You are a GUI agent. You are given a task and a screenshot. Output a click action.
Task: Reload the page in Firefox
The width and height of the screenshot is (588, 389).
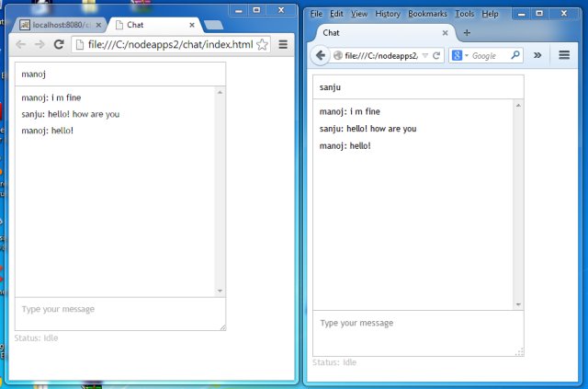click(436, 55)
